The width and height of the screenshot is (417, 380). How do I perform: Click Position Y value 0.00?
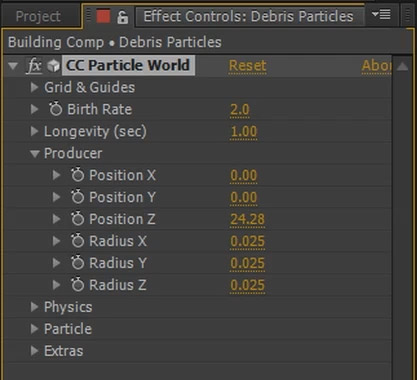pos(244,198)
